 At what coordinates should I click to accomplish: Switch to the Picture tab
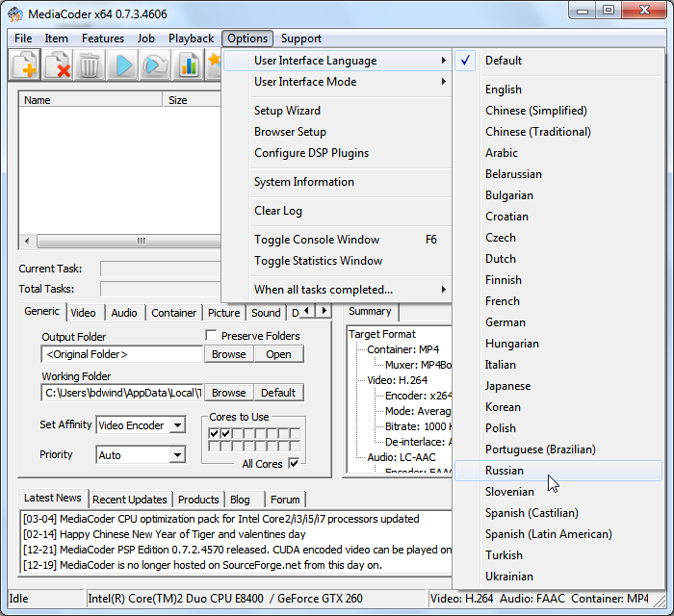click(224, 313)
